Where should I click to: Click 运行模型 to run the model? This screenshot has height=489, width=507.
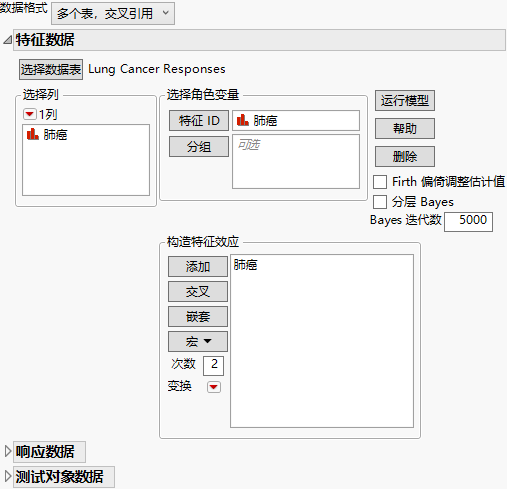tap(405, 100)
